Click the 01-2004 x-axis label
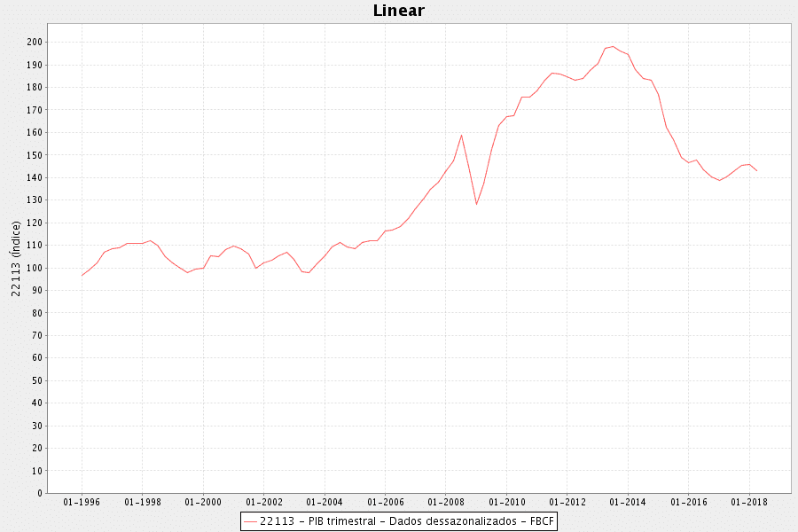 [x=325, y=502]
